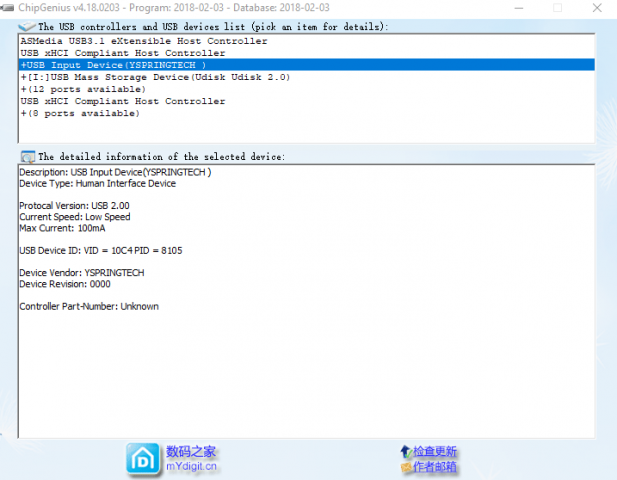Click Current Speed: Low Speed line
This screenshot has height=480, width=617.
click(x=75, y=217)
